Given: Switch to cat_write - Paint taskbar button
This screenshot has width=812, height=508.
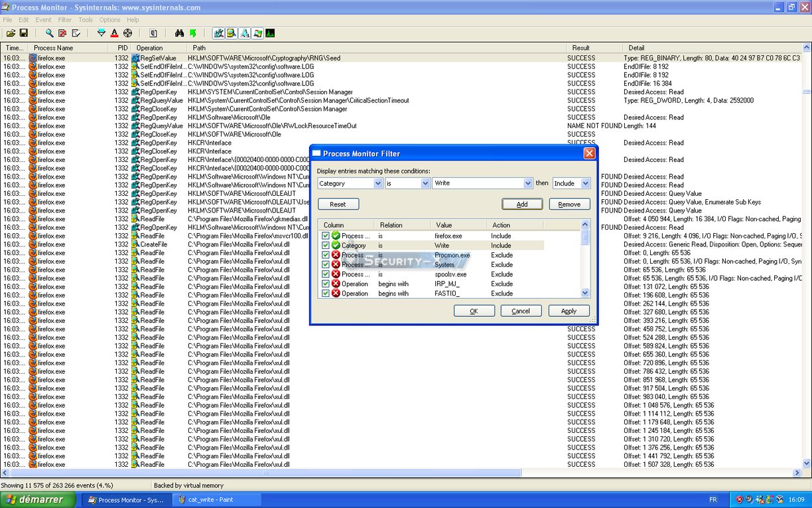Looking at the screenshot, I should pyautogui.click(x=216, y=499).
